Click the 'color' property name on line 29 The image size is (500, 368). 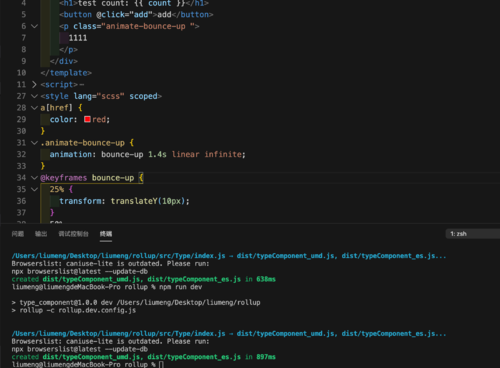(61, 120)
